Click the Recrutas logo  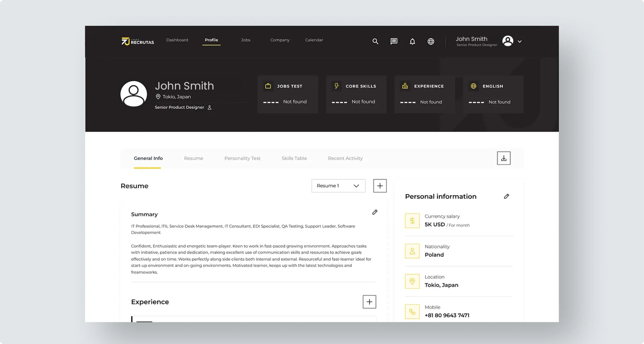point(138,41)
